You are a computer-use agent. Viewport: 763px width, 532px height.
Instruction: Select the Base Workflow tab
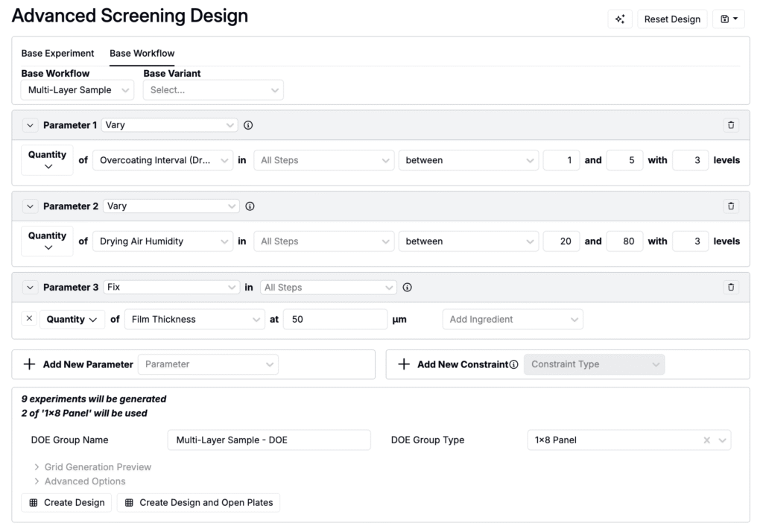click(x=142, y=54)
